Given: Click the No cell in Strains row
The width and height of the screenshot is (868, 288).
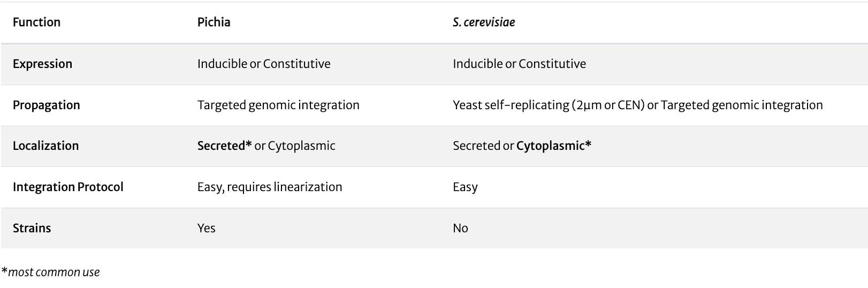Looking at the screenshot, I should click(460, 228).
